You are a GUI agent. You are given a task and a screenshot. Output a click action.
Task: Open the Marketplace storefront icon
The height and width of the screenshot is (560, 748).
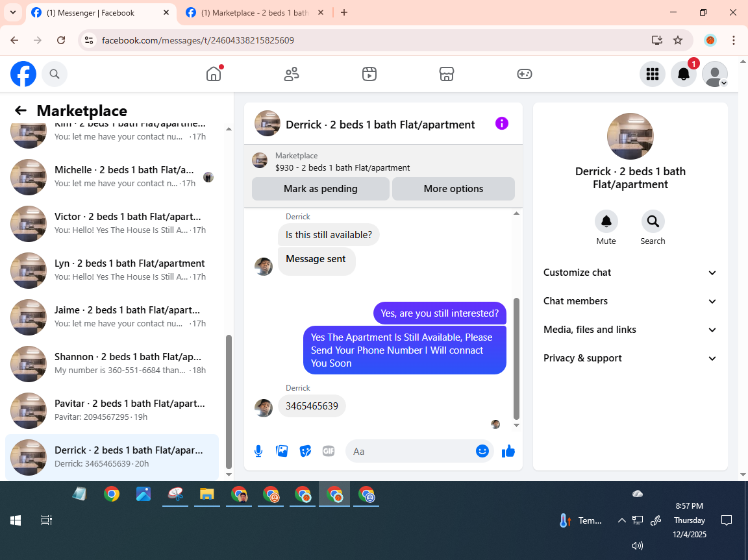coord(447,74)
